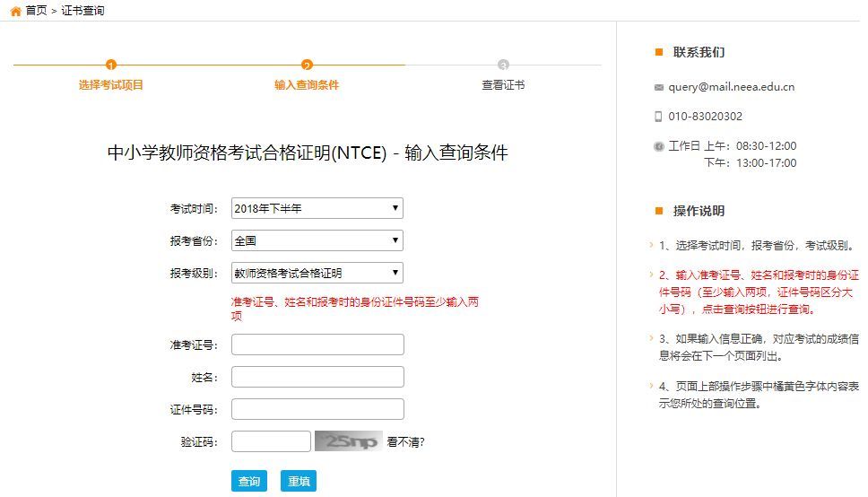
Task: Click the clock icon next to 工作日
Action: 659,146
